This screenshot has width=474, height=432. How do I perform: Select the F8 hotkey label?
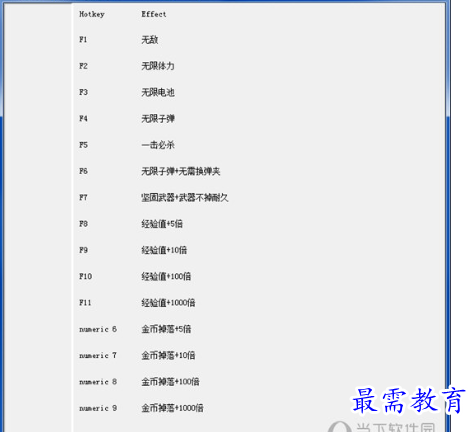[x=83, y=224]
